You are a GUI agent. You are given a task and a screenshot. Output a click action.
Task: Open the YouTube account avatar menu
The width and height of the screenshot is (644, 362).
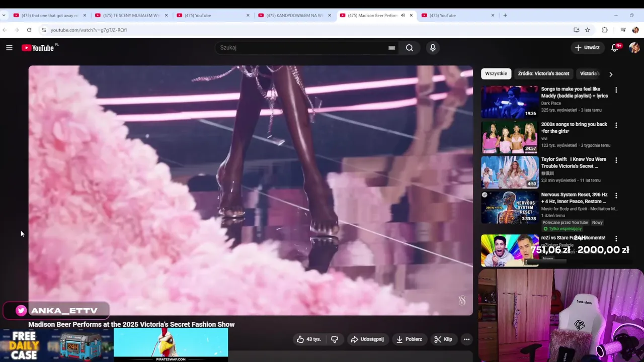click(x=634, y=48)
